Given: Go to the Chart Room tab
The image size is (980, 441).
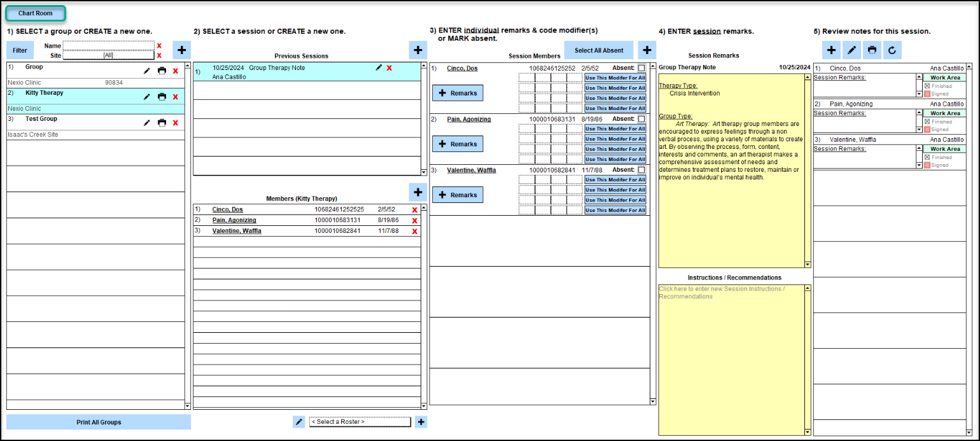Looking at the screenshot, I should tap(36, 13).
